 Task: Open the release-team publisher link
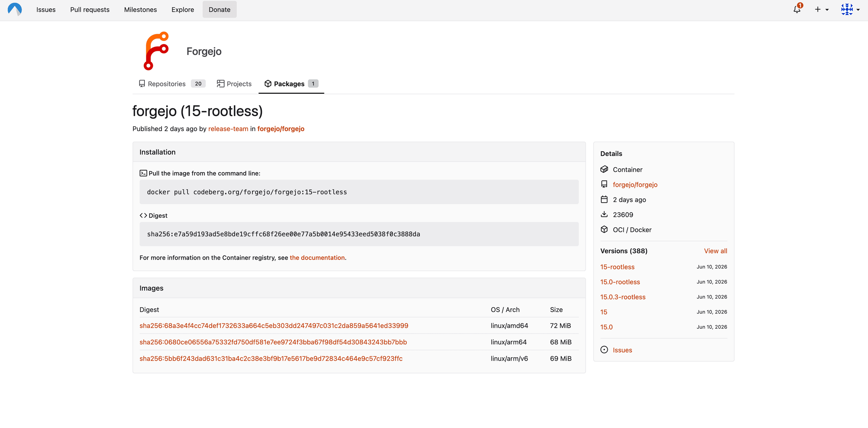[228, 129]
